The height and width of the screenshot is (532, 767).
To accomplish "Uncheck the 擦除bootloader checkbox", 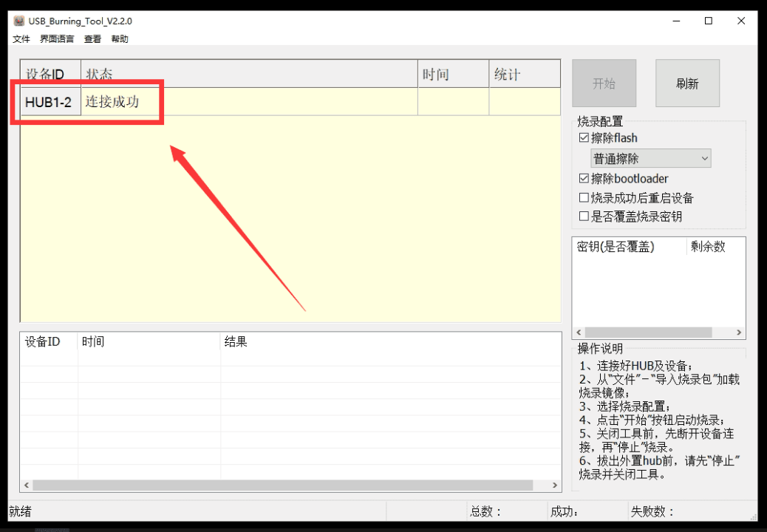I will pos(584,179).
